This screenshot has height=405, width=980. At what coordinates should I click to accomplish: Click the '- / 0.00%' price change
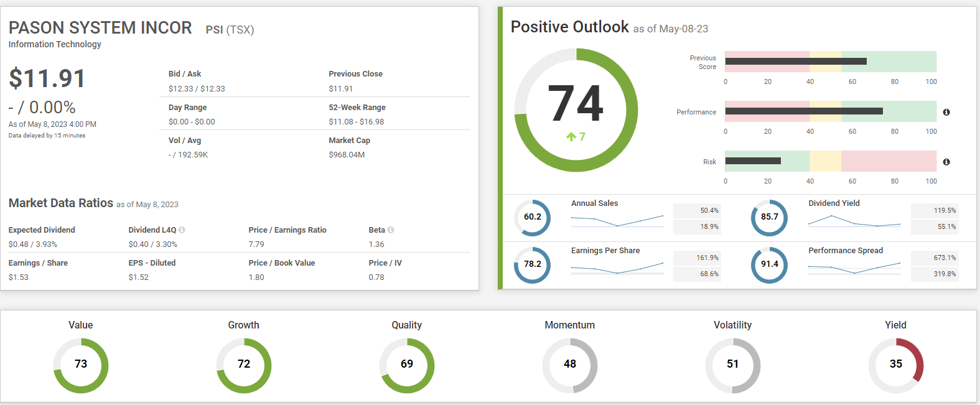pyautogui.click(x=42, y=108)
